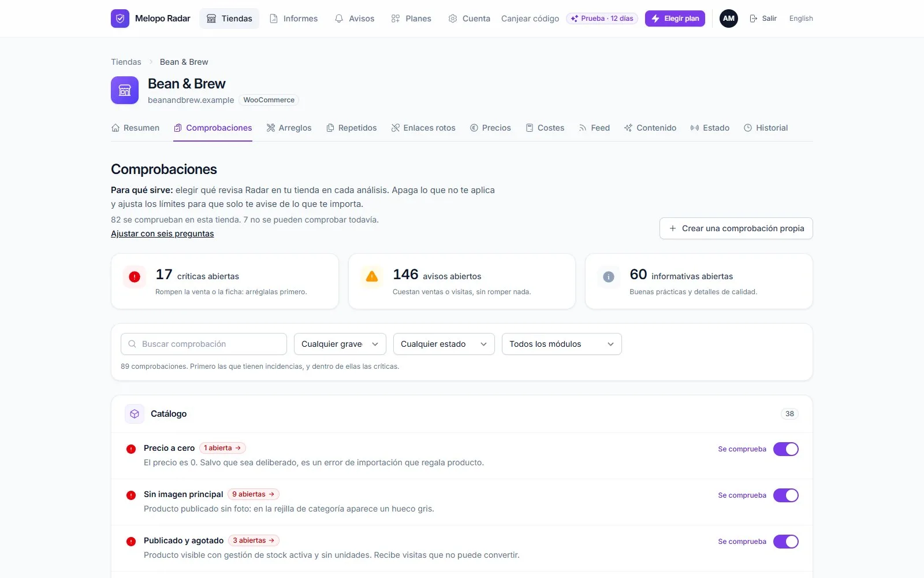This screenshot has width=924, height=578.
Task: Open the Enlaces rotos tab
Action: click(423, 128)
